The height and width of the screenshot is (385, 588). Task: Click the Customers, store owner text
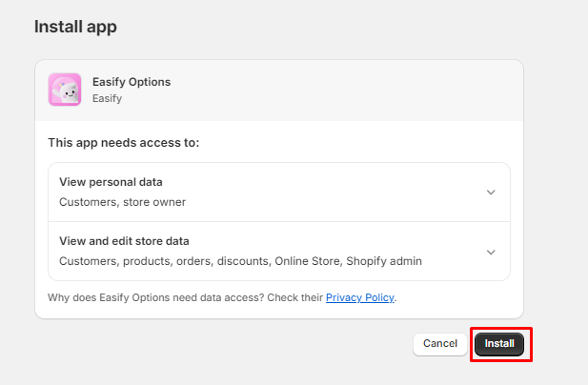[x=123, y=202]
